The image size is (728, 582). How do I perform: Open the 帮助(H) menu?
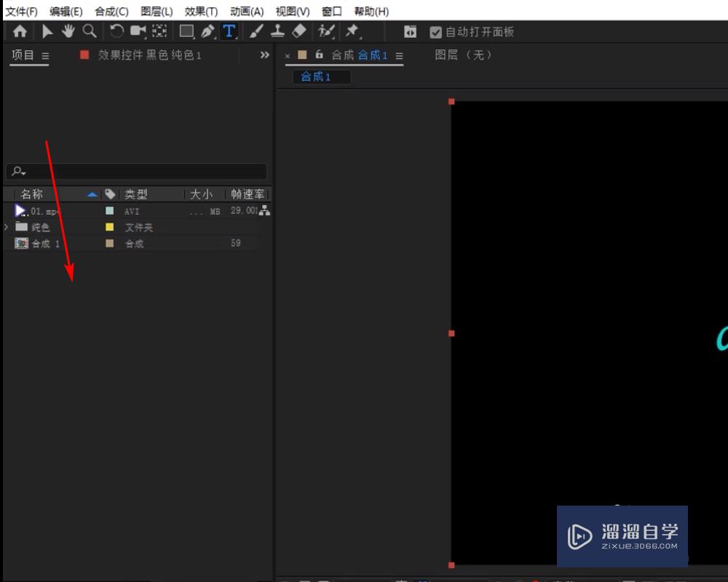click(x=371, y=11)
